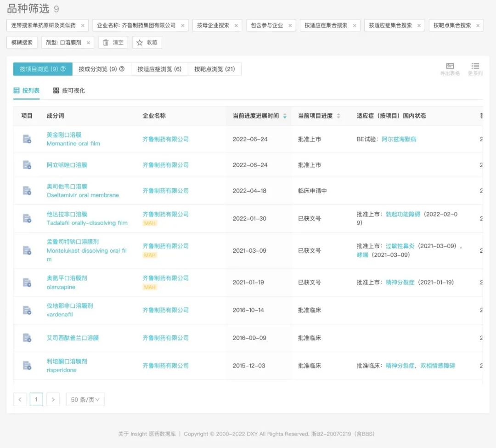Click the next page arrow button
The width and height of the screenshot is (496, 448).
click(53, 400)
